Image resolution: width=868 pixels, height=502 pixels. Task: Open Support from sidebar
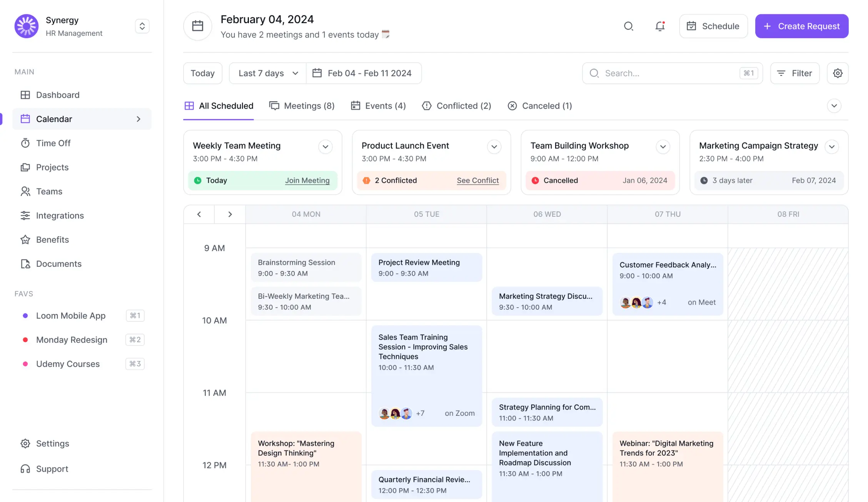(x=52, y=469)
